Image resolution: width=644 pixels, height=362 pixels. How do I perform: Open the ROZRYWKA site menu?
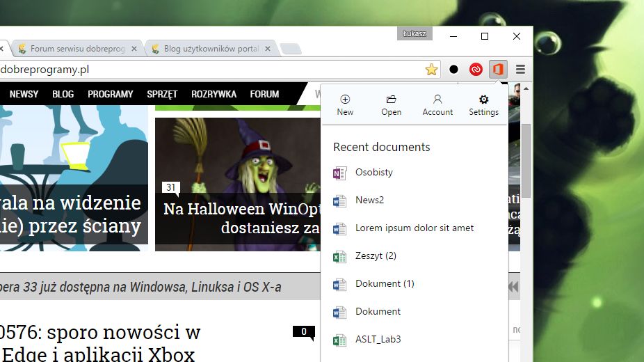(214, 94)
